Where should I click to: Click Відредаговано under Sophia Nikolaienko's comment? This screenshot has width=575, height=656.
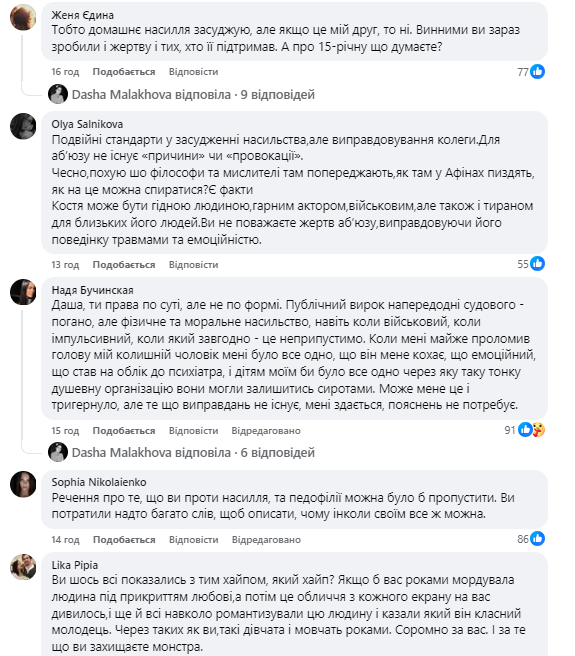pos(266,540)
